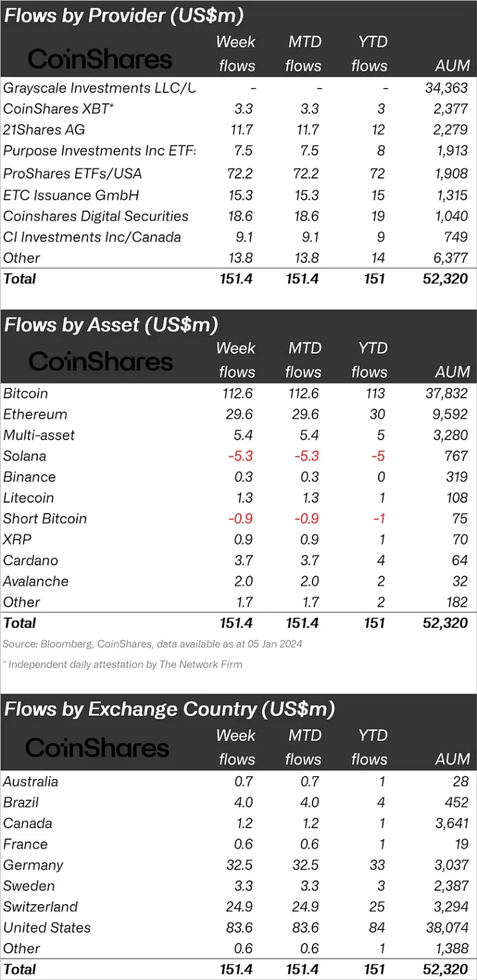Click the CoinShares logo in Flows by Asset
This screenshot has width=477, height=980.
100,362
